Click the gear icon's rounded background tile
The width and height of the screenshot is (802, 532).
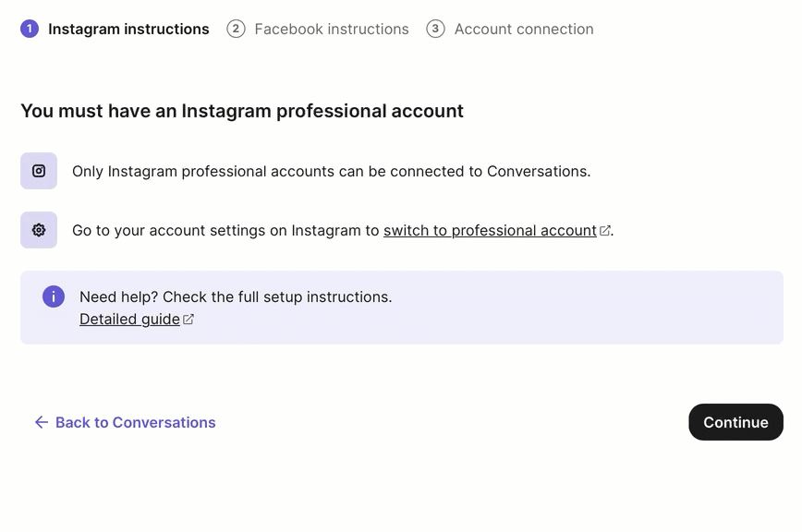point(38,229)
